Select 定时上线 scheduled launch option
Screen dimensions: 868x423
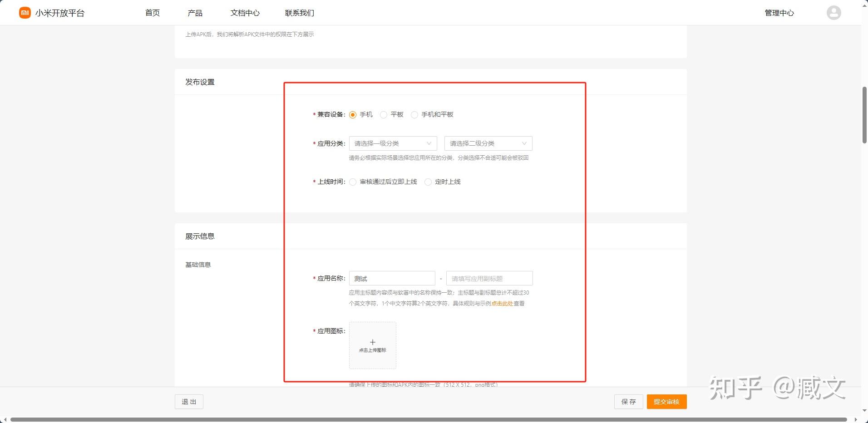coord(428,182)
